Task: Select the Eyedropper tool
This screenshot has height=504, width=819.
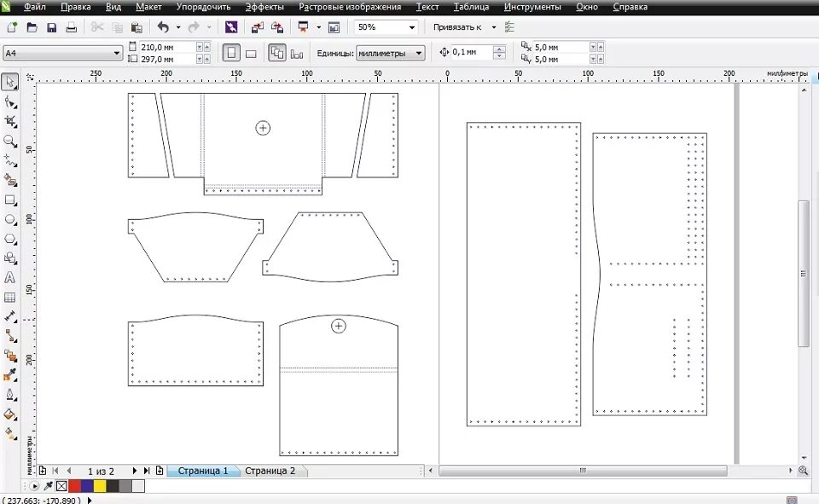Action: click(x=10, y=375)
